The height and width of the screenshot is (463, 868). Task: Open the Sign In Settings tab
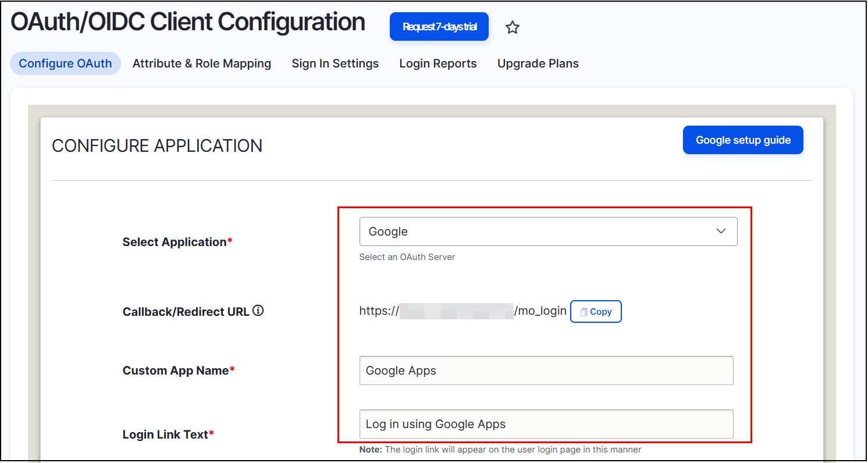coord(335,63)
